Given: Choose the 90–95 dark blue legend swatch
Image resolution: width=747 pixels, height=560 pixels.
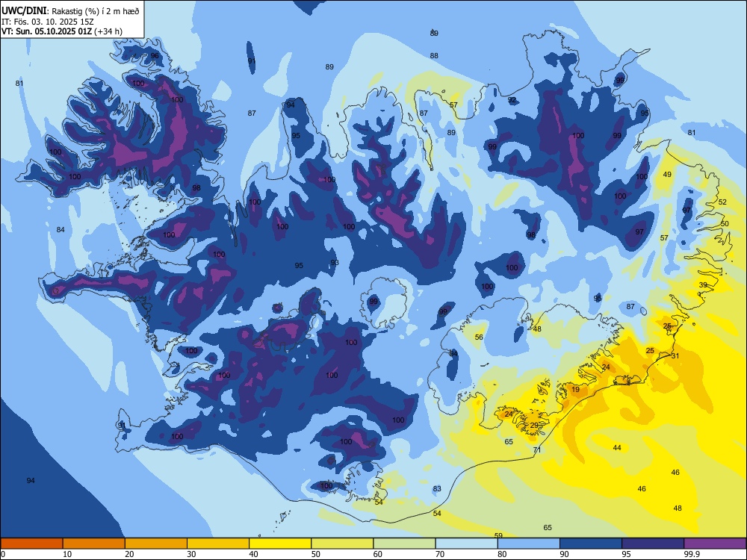Looking at the screenshot, I should (x=591, y=544).
